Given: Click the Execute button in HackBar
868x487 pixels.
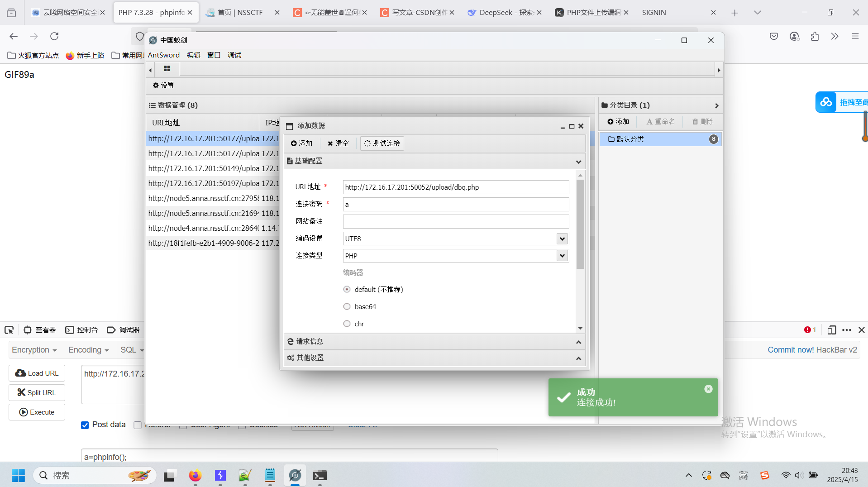Looking at the screenshot, I should (37, 412).
